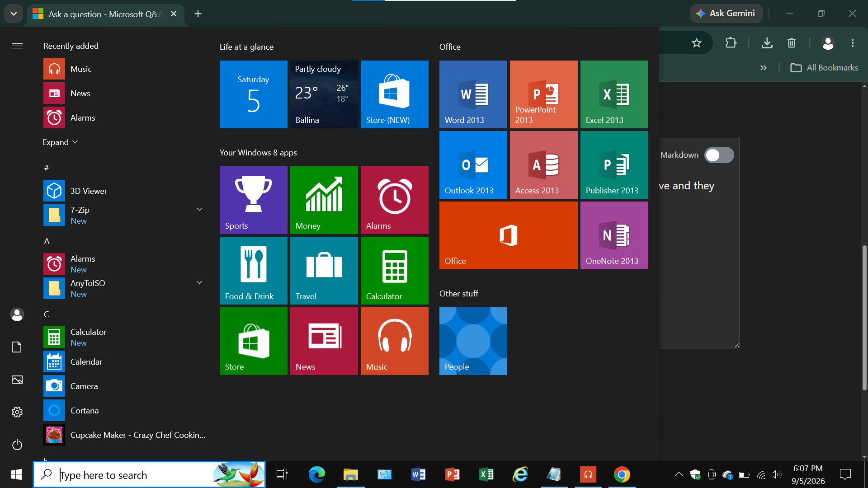Open Microsoft Edge from the taskbar

click(x=316, y=474)
